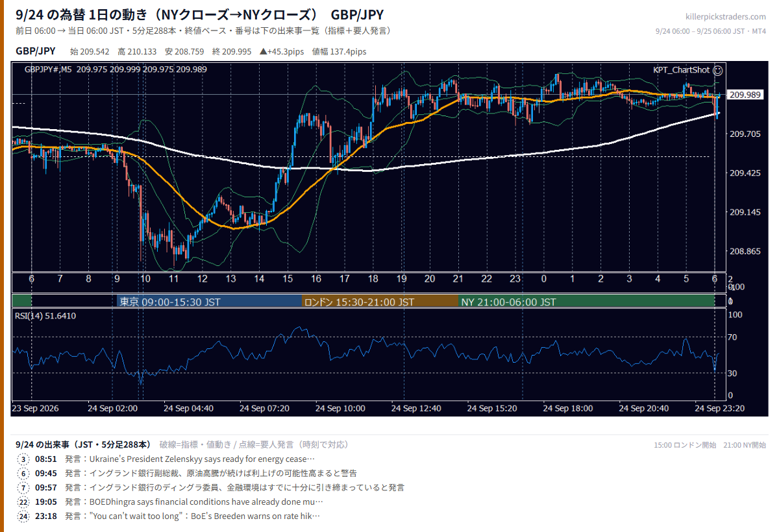Click the bold GBP/JPY label above the chart

(x=36, y=51)
